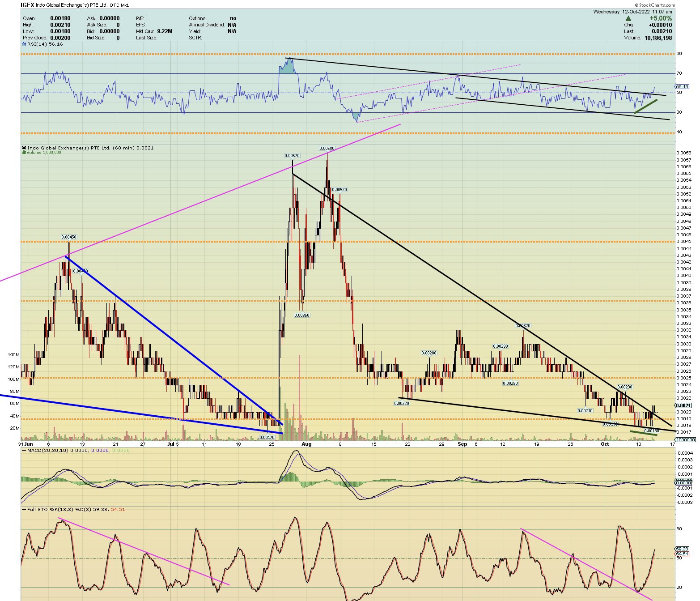Select the Low value in the quote header
Screen dimensions: 700x601
tap(60, 31)
